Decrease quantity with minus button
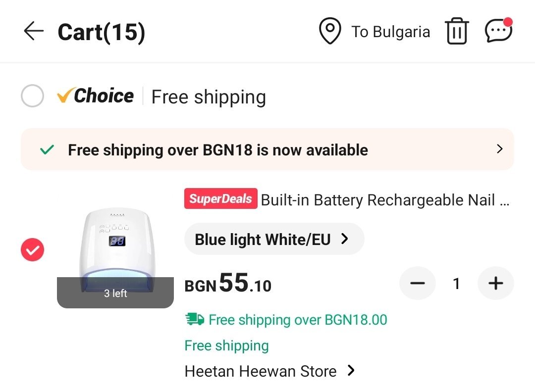This screenshot has height=392, width=535. click(418, 283)
